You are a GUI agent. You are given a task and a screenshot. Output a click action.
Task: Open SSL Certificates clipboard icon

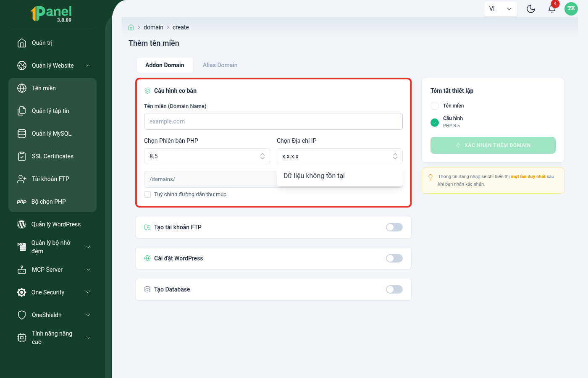[22, 156]
